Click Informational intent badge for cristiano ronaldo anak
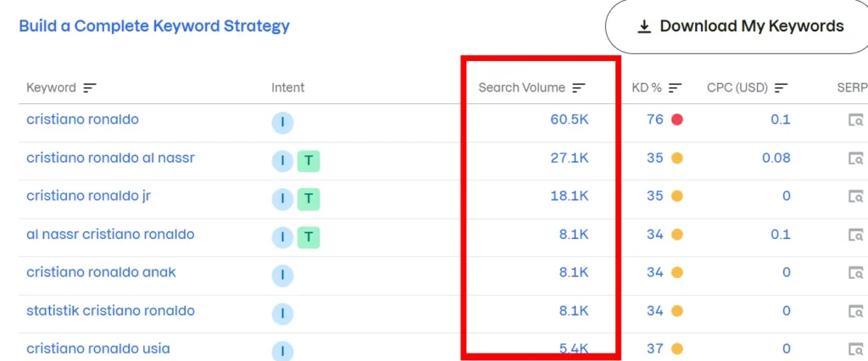The image size is (868, 361). (282, 275)
